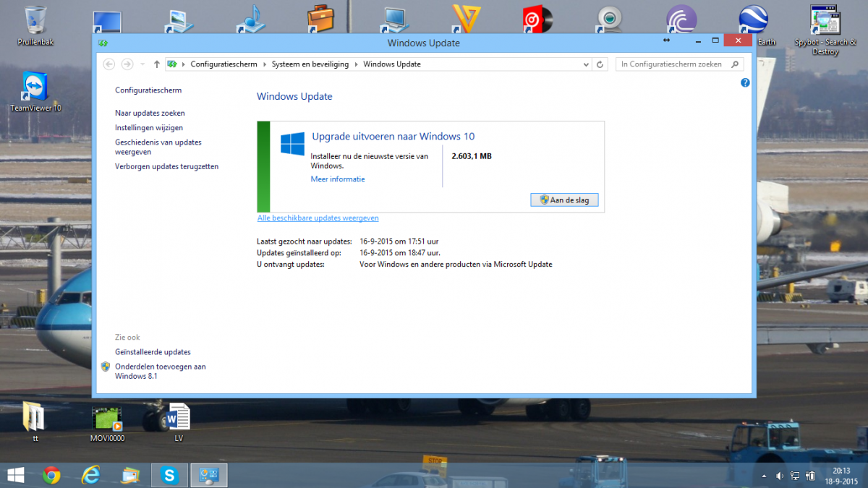Viewport: 868px width, 488px height.
Task: Open File Explorer from the taskbar
Action: click(130, 475)
